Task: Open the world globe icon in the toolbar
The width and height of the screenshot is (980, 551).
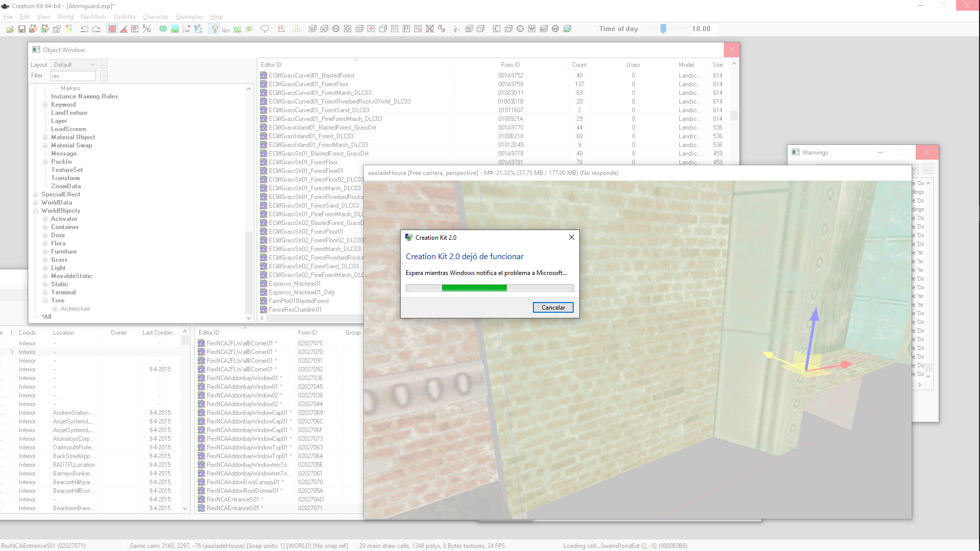Action: pos(163,29)
